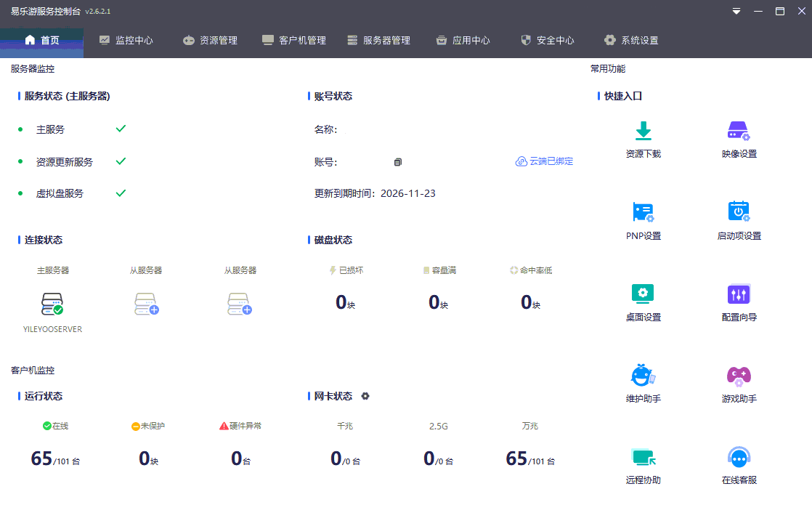Minimize the 易乐游服务控制台 window
This screenshot has width=812, height=521.
pyautogui.click(x=758, y=12)
